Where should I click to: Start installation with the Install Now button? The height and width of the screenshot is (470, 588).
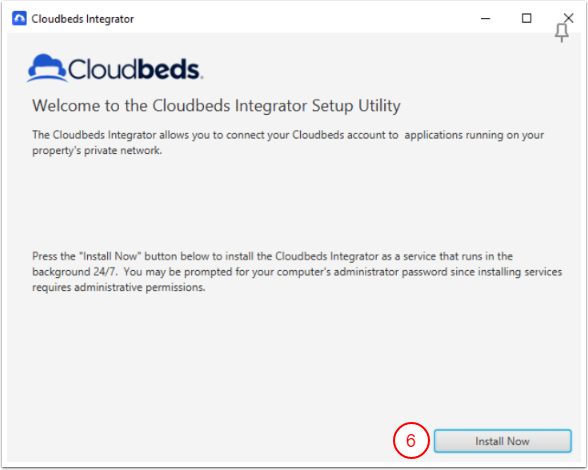coord(502,441)
